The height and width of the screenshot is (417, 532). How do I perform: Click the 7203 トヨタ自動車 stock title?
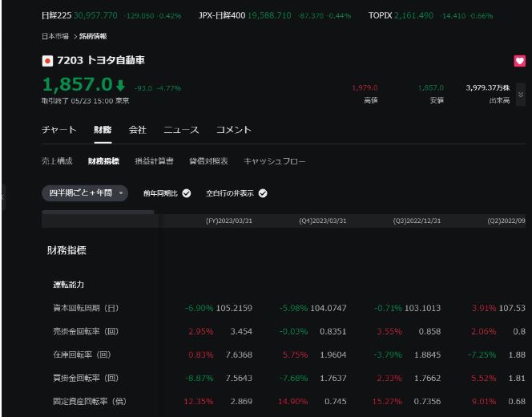(x=101, y=60)
